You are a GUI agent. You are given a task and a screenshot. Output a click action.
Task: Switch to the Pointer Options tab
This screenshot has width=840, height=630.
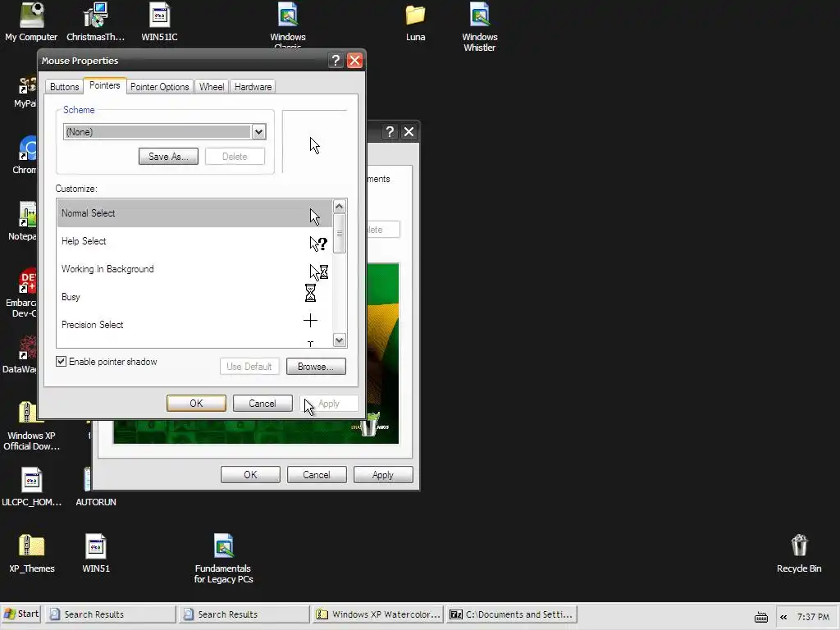160,87
